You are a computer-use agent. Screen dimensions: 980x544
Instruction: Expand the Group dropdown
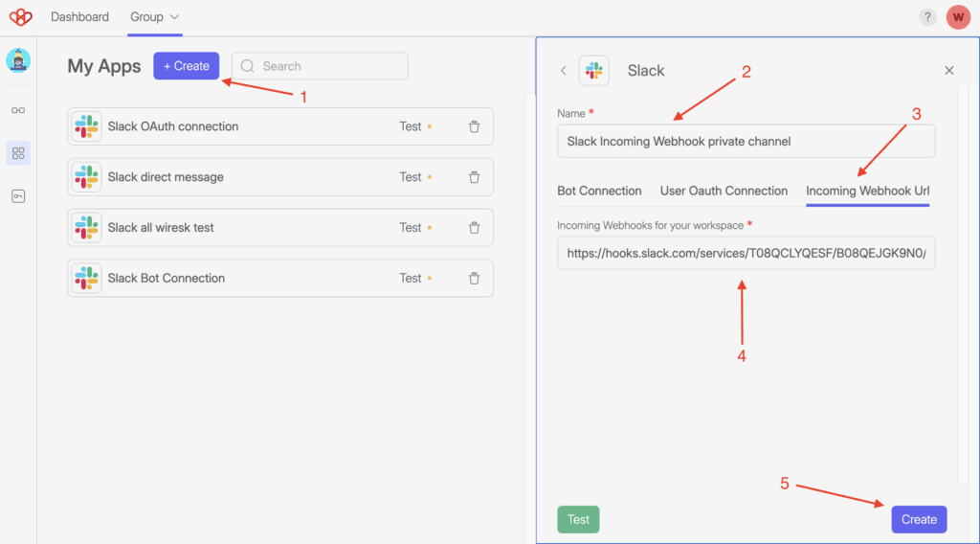coord(154,17)
